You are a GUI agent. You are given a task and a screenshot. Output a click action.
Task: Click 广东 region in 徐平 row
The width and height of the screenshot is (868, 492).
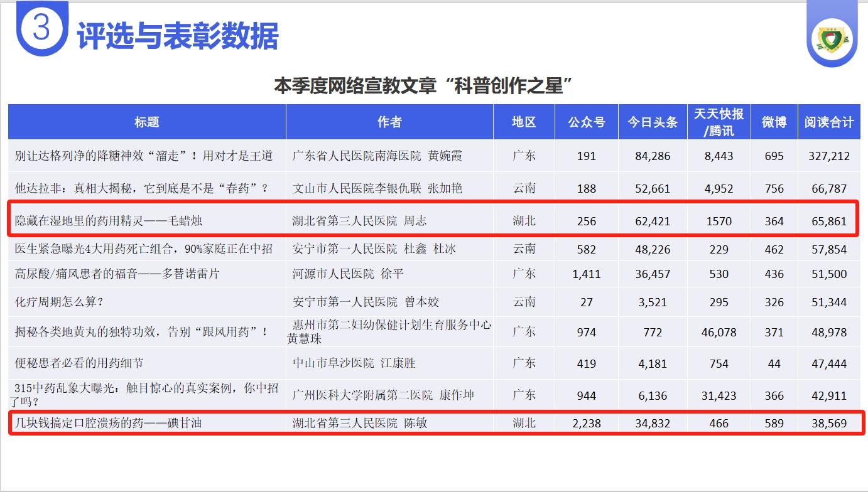pos(524,274)
